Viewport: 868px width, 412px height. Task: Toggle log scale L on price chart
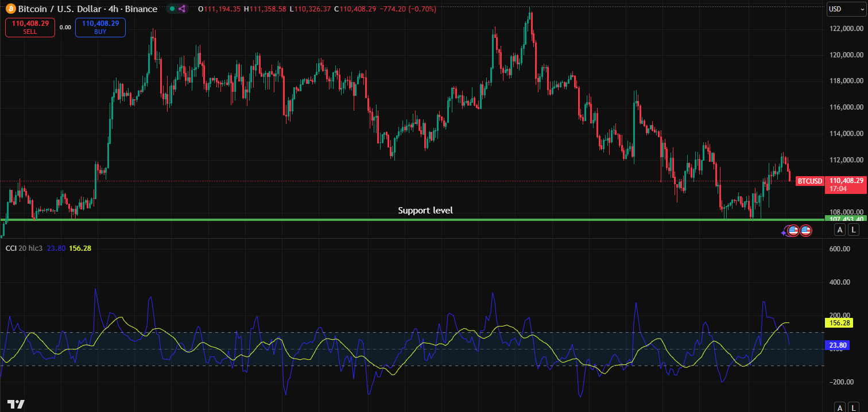854,230
